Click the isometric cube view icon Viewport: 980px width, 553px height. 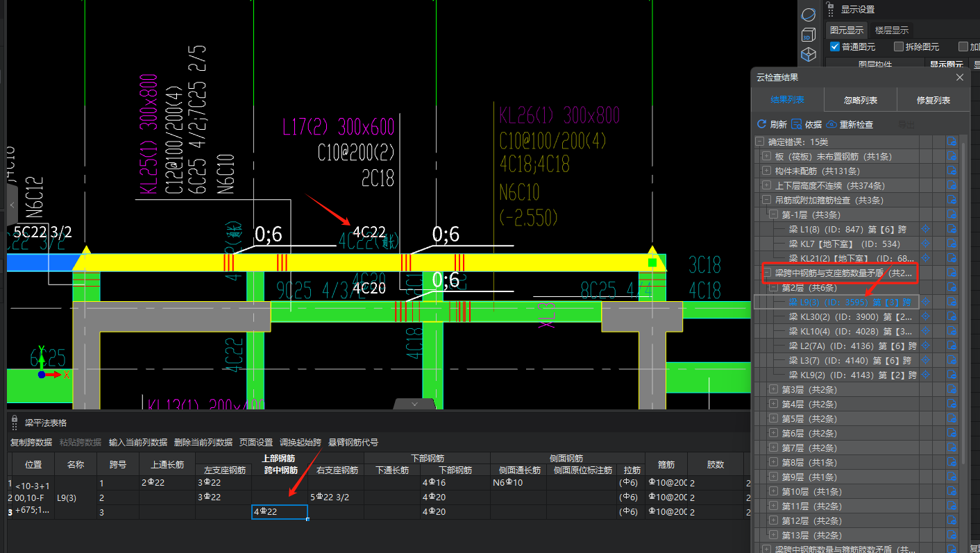[x=808, y=54]
